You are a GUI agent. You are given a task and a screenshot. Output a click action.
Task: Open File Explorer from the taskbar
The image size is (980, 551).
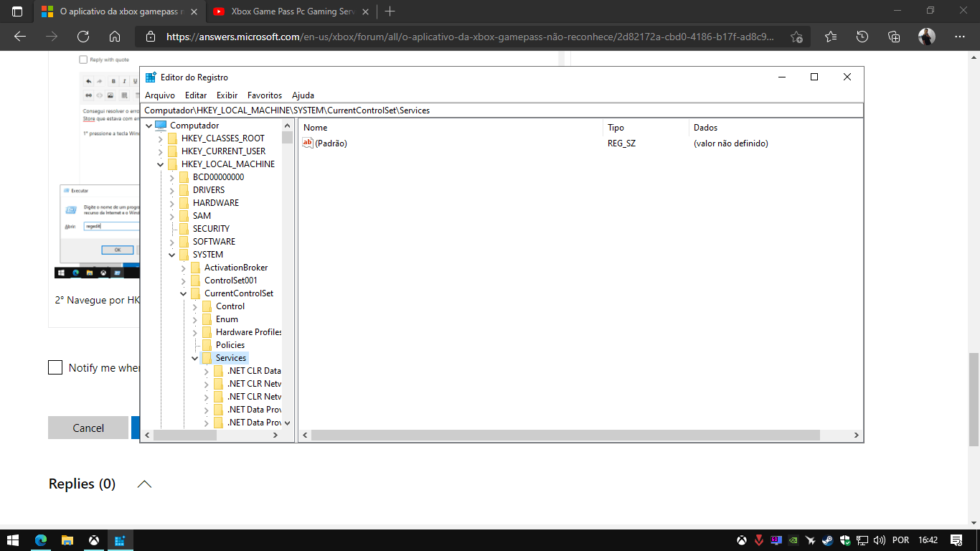click(67, 540)
